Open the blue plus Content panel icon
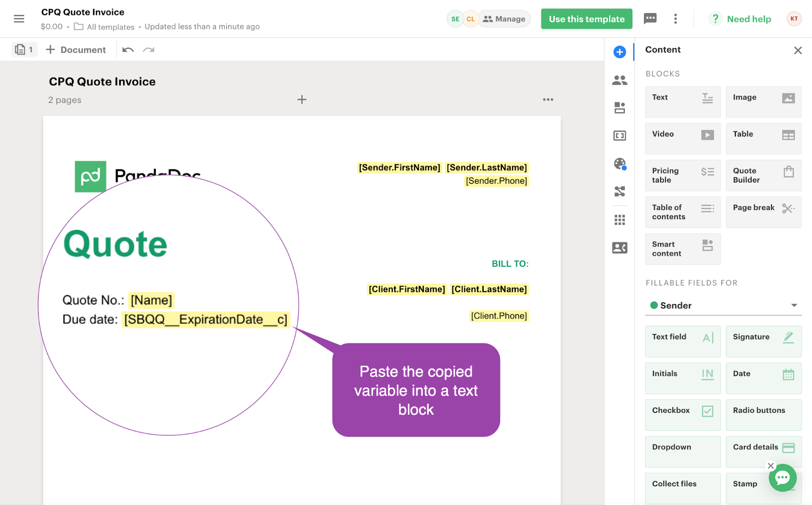Viewport: 812px width, 505px height. pyautogui.click(x=620, y=52)
